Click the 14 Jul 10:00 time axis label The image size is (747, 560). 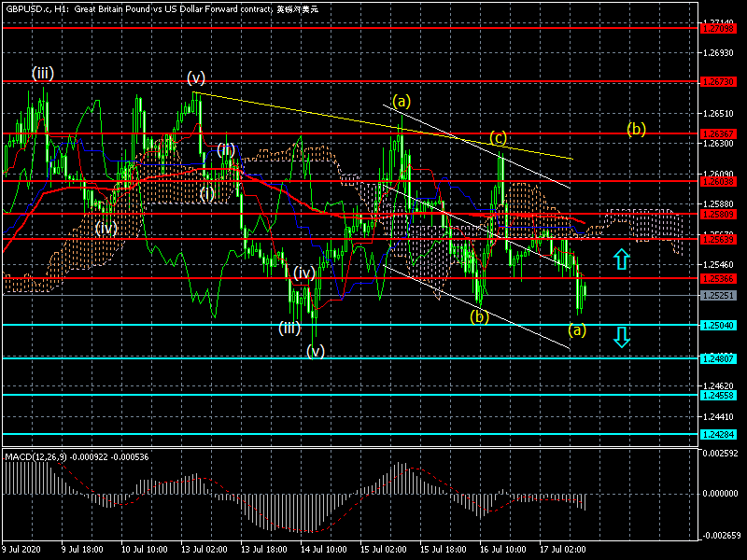(326, 549)
